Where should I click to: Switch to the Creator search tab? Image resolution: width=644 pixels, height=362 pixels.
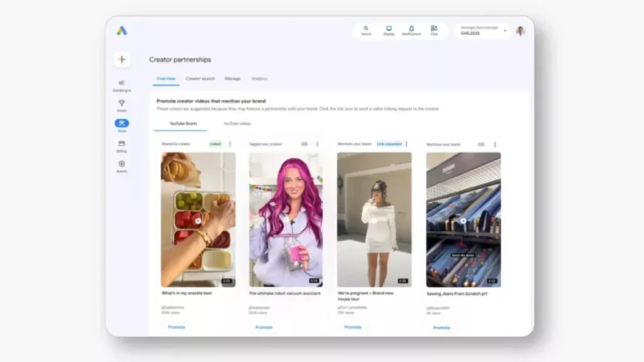point(200,79)
